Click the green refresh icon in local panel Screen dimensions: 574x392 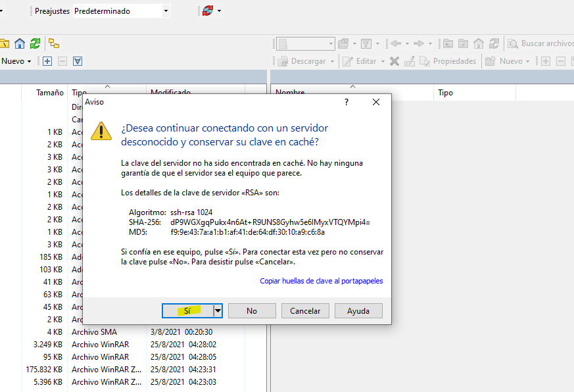coord(35,43)
